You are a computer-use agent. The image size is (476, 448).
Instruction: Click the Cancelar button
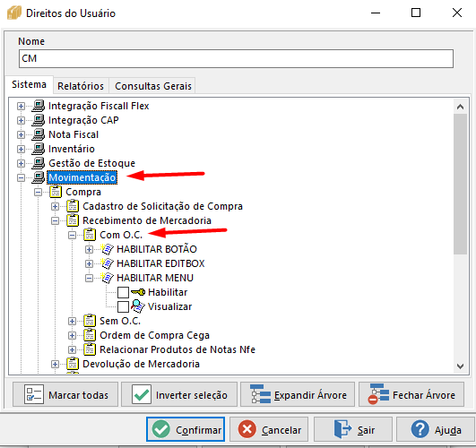point(269,429)
